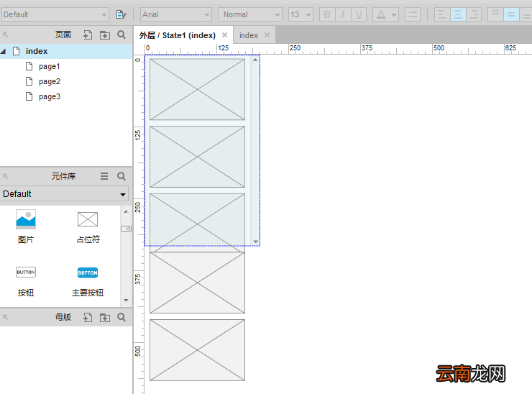Select the second placeholder on canvas
This screenshot has height=394, width=532.
pos(197,157)
